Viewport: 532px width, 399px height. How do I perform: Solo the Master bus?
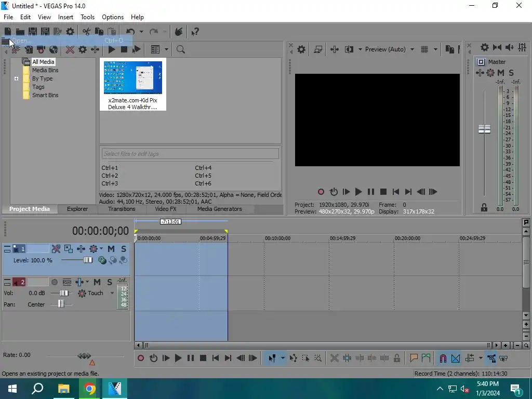[x=511, y=73]
